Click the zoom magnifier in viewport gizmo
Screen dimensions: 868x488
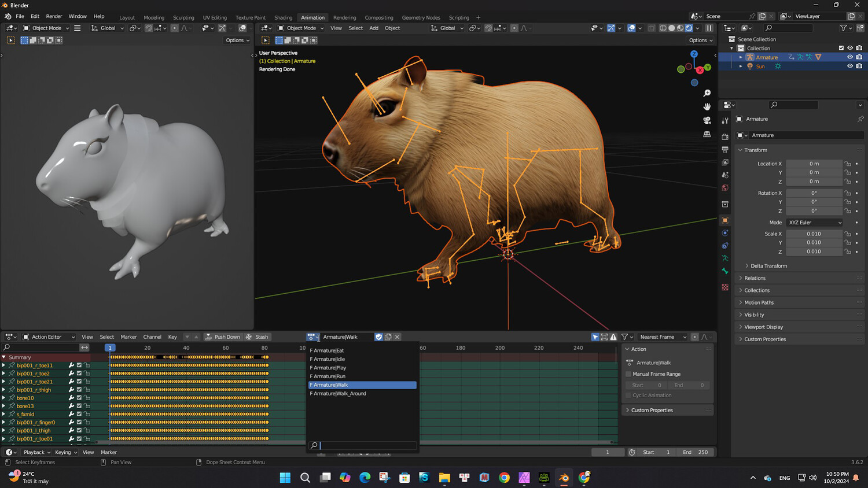point(707,94)
